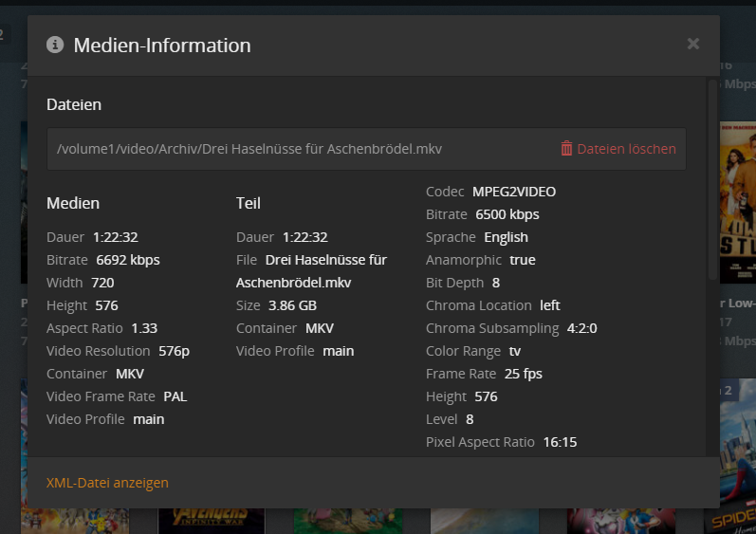
Task: Click the red trash can icon
Action: click(x=566, y=149)
